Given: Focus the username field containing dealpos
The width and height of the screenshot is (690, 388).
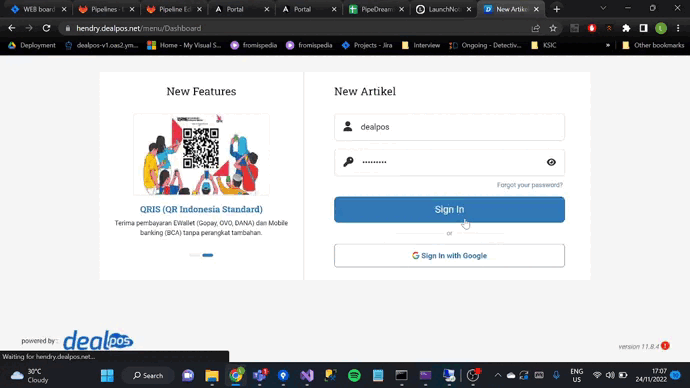Looking at the screenshot, I should click(449, 127).
